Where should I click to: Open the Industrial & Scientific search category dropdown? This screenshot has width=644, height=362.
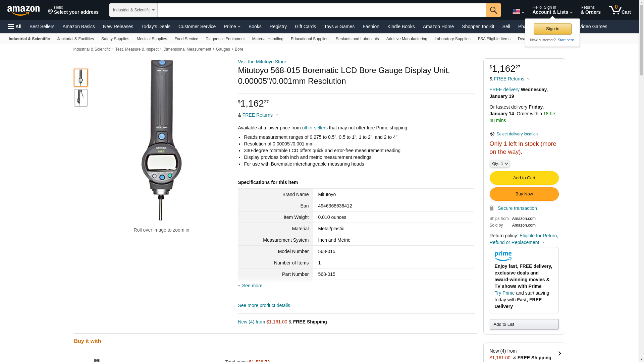[x=133, y=10]
